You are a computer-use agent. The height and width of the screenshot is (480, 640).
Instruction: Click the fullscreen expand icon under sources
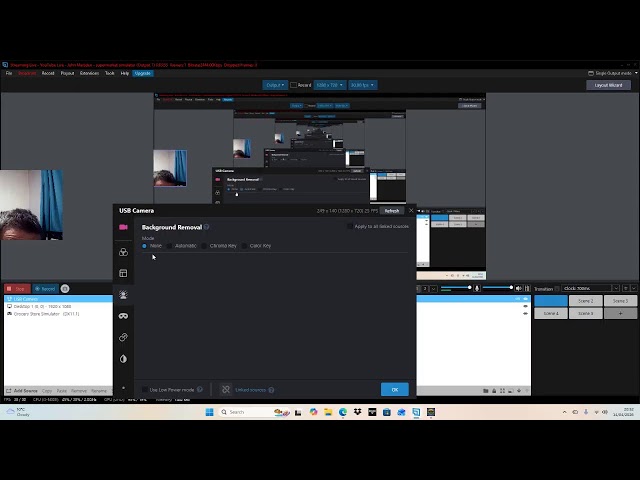502,391
